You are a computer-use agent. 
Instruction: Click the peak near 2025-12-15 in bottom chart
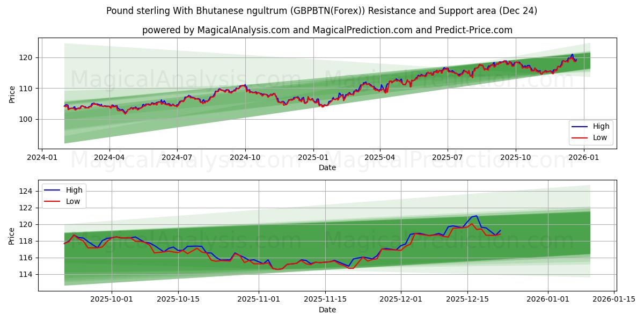point(474,216)
